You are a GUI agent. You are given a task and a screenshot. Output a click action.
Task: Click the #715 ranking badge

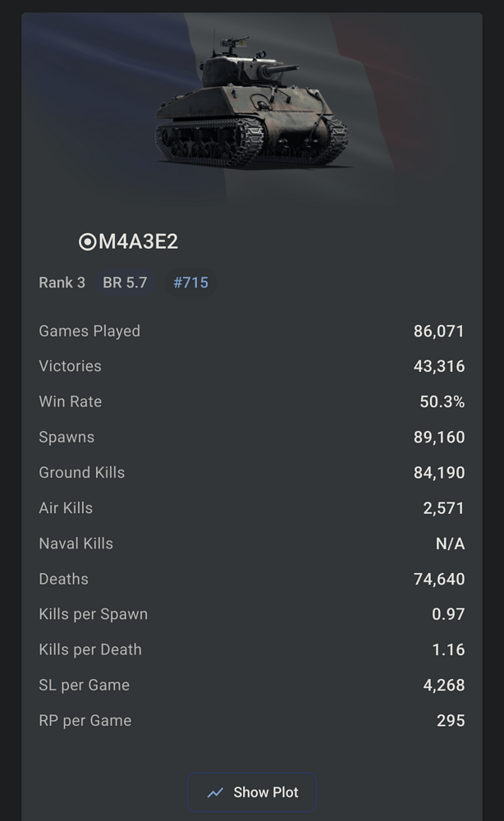pyautogui.click(x=190, y=282)
